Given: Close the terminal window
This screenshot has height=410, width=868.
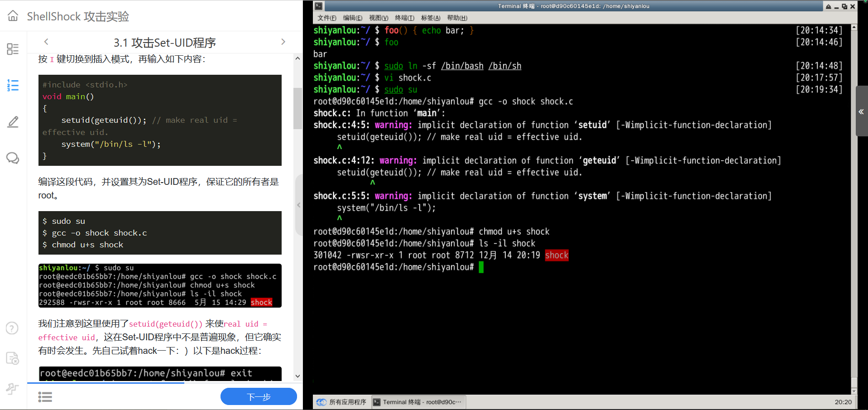Looking at the screenshot, I should [x=853, y=6].
